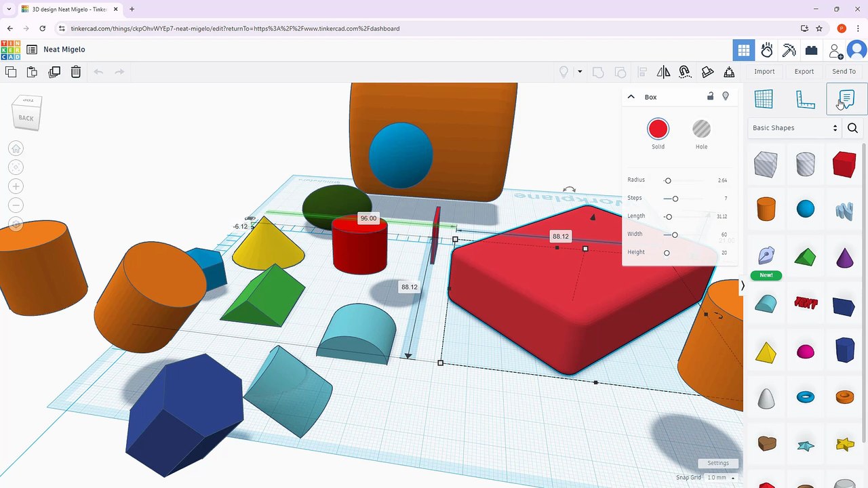Select the yellow Pyramid shape thumbnail
The height and width of the screenshot is (488, 868).
click(766, 352)
